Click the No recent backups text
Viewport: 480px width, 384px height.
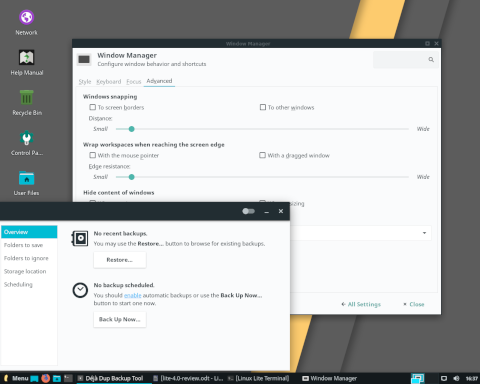120,234
